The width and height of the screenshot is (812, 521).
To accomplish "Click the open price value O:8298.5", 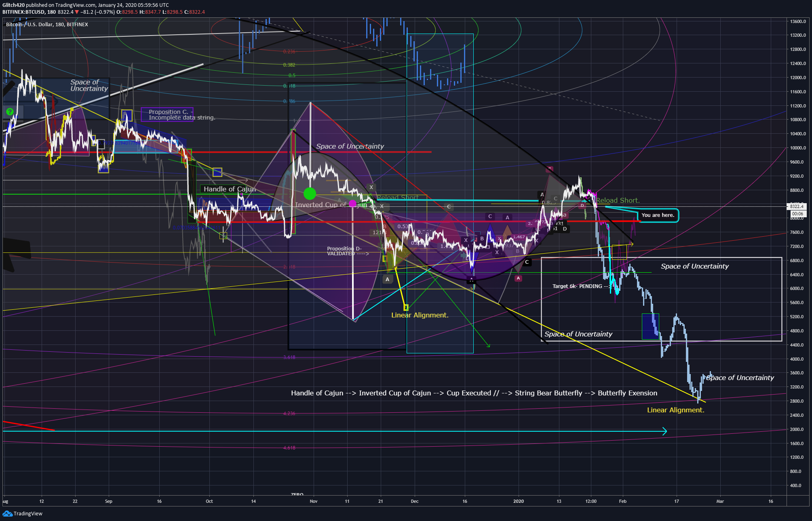I will tap(127, 12).
